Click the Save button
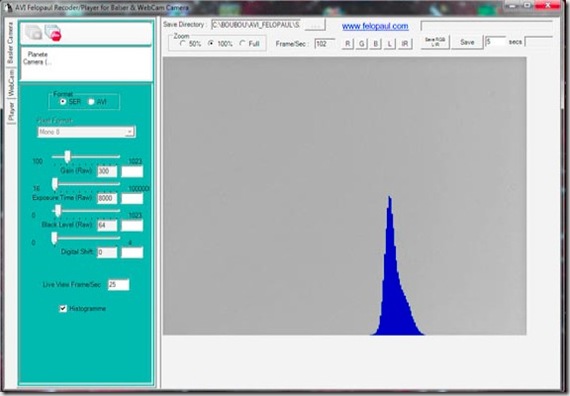This screenshot has width=570, height=396. pyautogui.click(x=467, y=42)
